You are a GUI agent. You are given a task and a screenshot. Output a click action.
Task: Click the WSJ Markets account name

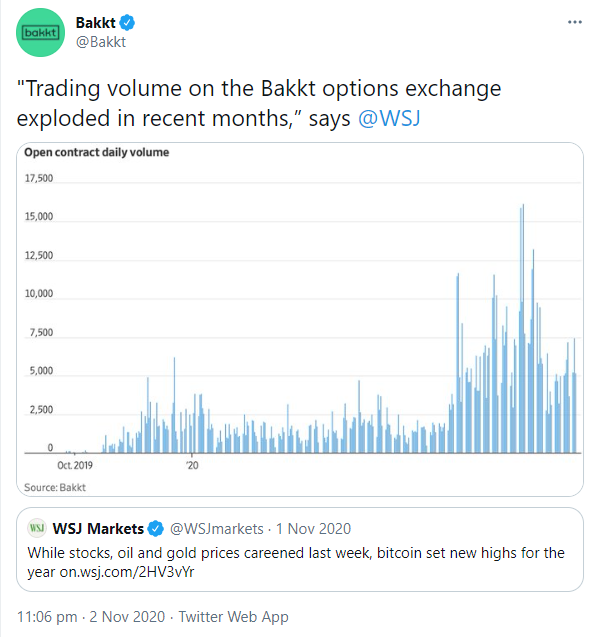[x=98, y=529]
